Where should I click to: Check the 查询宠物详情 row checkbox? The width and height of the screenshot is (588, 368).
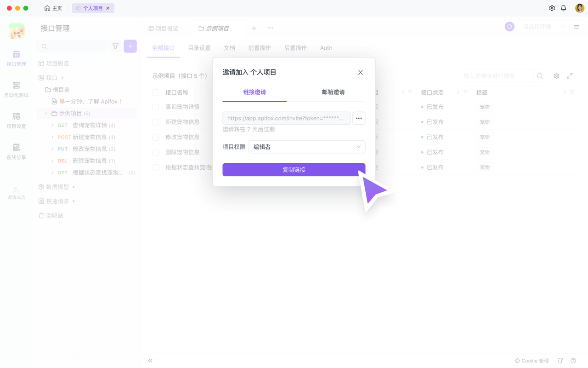(x=156, y=107)
